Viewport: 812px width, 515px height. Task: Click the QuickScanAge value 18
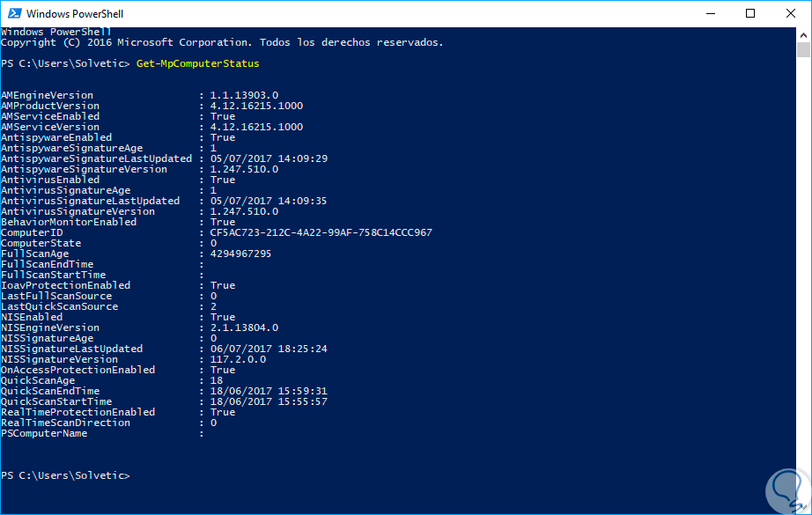(217, 380)
